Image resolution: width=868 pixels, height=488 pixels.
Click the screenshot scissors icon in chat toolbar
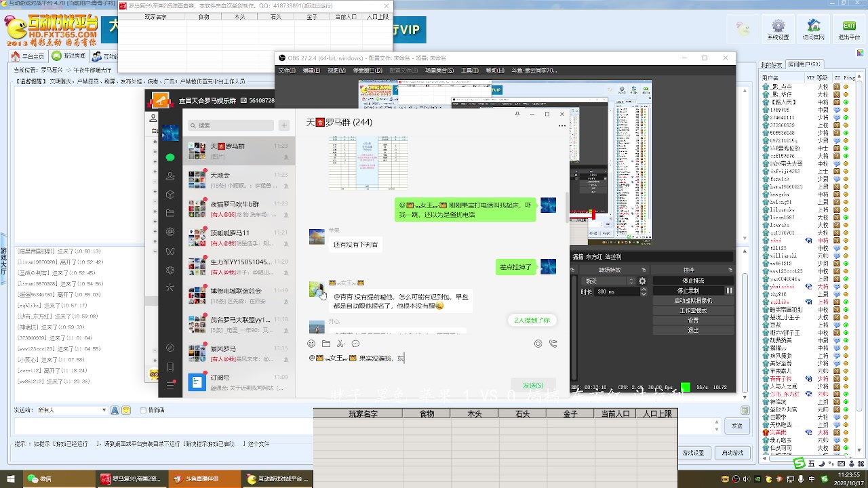(340, 344)
